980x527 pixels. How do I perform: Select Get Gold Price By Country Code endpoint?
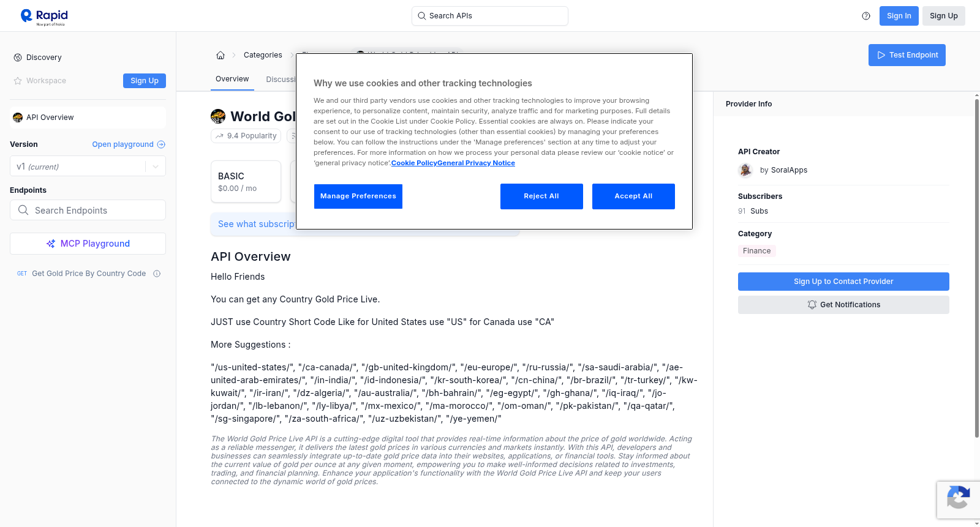pos(88,274)
